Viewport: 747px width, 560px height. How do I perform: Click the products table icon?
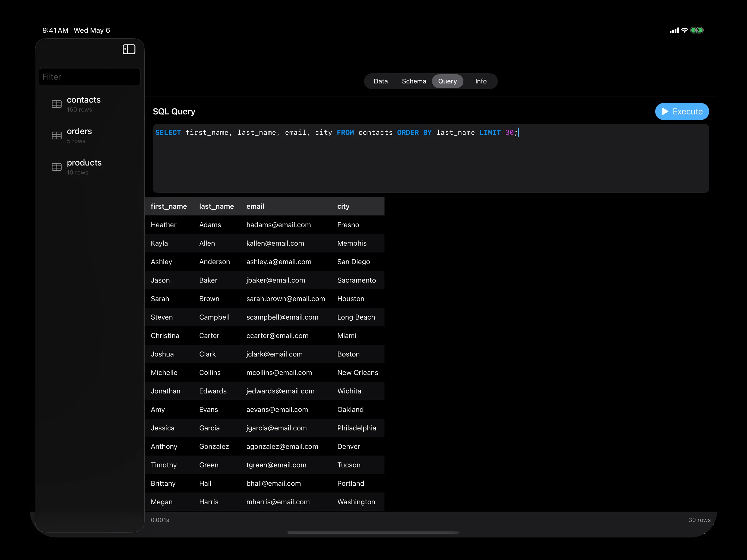57,167
